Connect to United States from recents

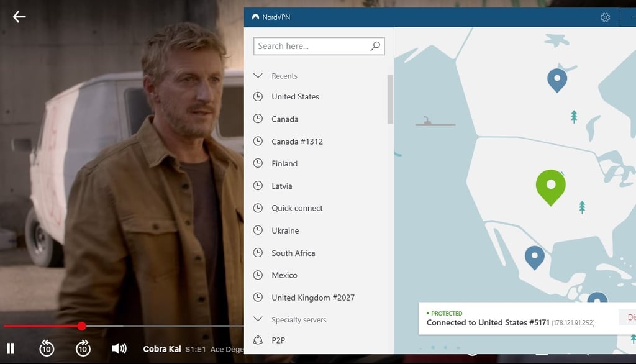[x=295, y=96]
